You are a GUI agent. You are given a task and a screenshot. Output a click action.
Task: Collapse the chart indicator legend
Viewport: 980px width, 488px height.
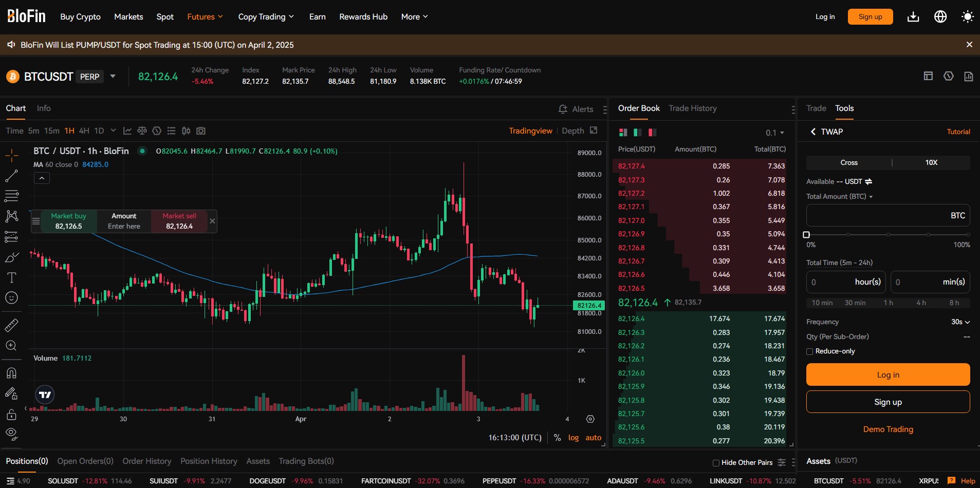pos(42,178)
